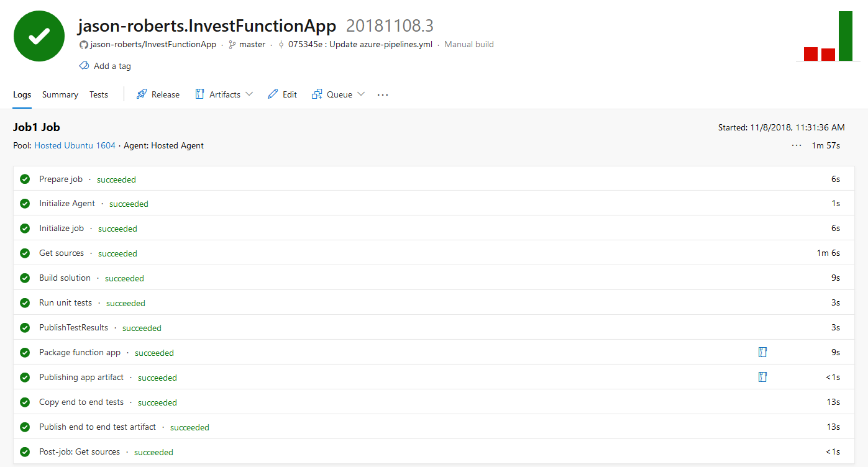Click the Release rocket icon

pyautogui.click(x=142, y=94)
